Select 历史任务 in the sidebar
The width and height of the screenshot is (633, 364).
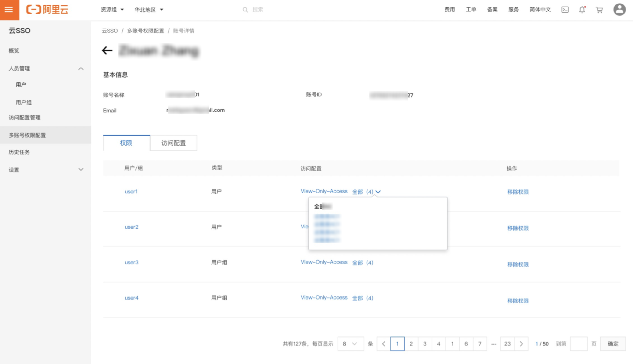[19, 152]
